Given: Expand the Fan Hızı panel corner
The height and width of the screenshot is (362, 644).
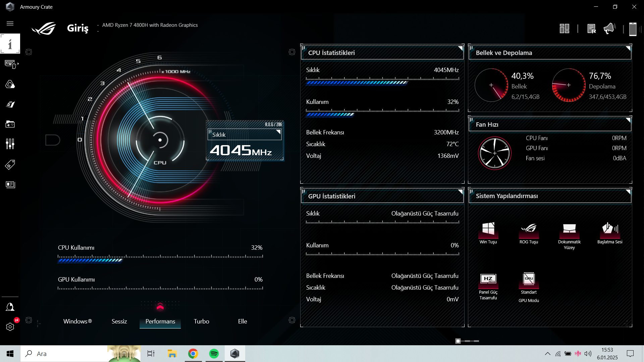Looking at the screenshot, I should pos(628,120).
